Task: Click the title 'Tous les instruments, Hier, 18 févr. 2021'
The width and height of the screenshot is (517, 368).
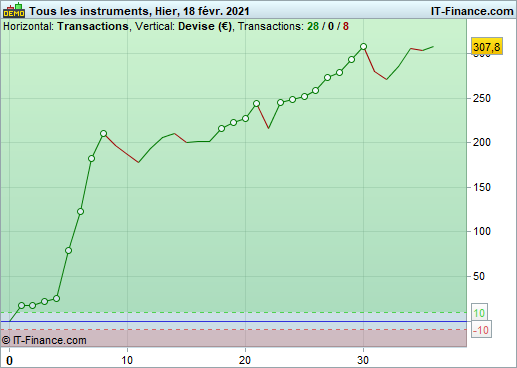Action: (x=139, y=11)
